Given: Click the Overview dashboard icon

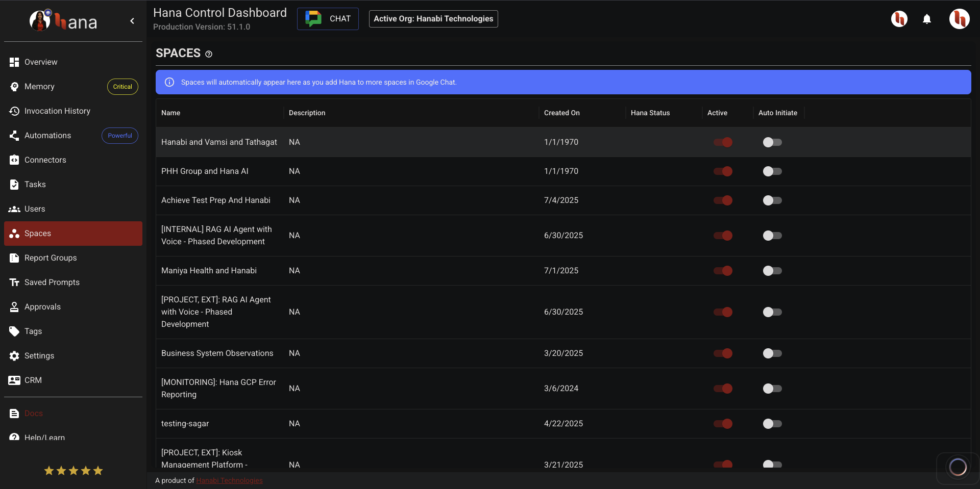Looking at the screenshot, I should [14, 62].
